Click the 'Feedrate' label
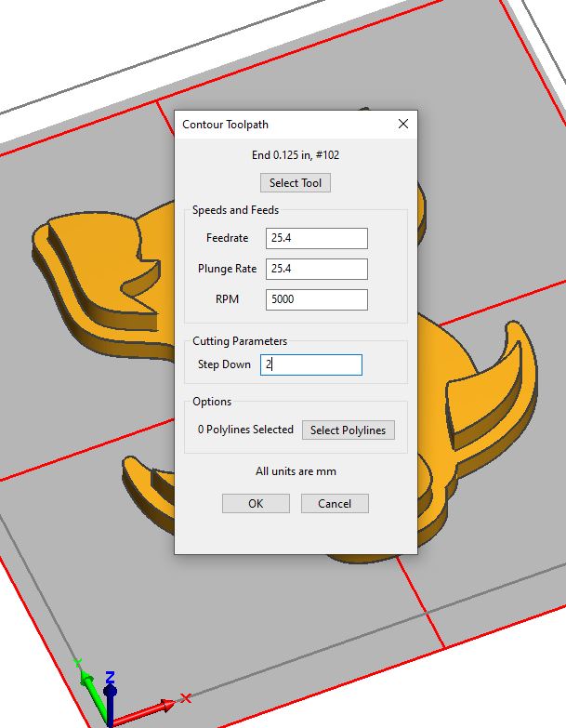566x728 pixels. click(228, 238)
